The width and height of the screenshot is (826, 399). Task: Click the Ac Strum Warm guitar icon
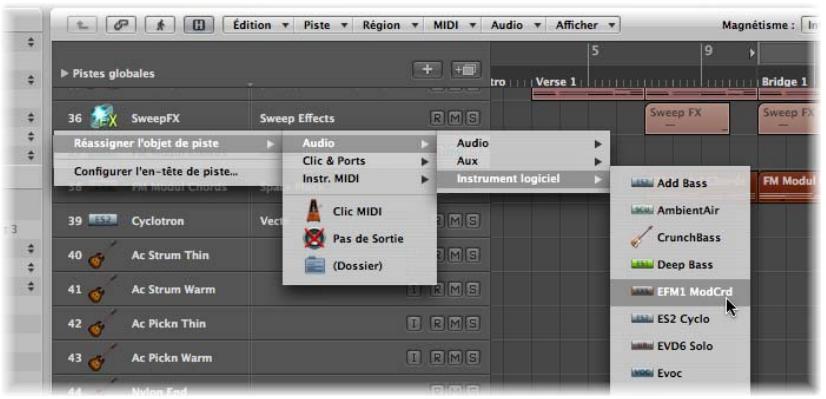coord(103,289)
